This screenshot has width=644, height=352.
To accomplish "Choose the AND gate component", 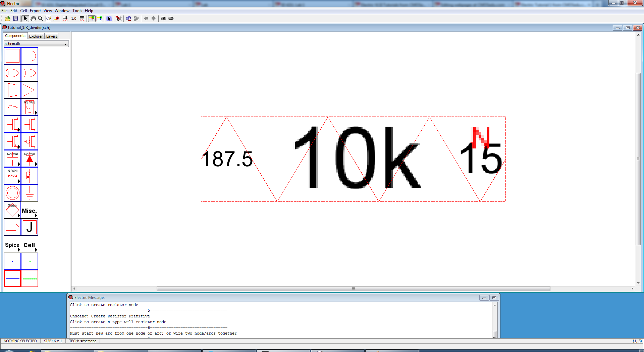I will (x=30, y=56).
